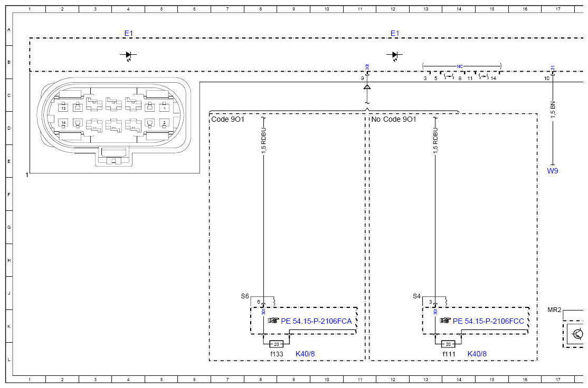
Task: Click the 'Code 9O1' section heading
Action: (227, 119)
